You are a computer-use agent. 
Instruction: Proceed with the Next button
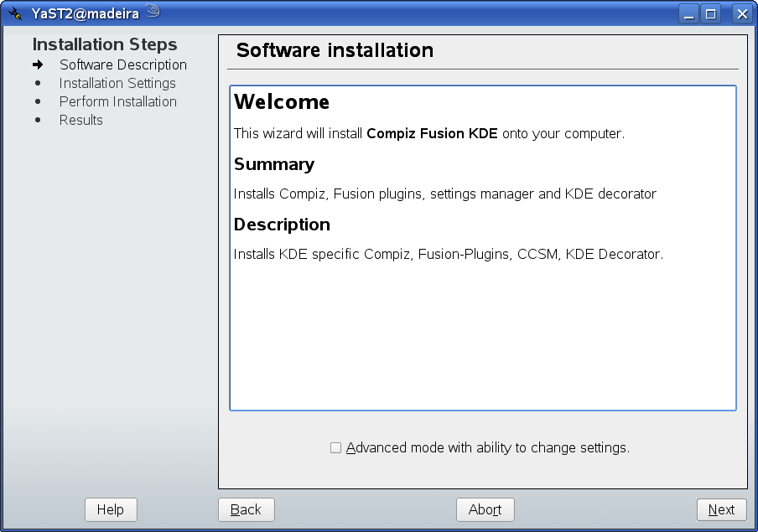(721, 509)
